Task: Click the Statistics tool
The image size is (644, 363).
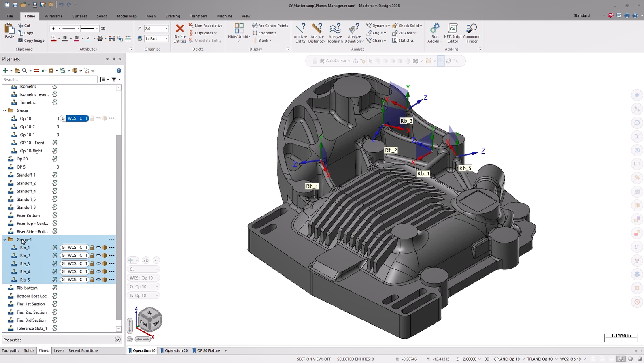Action: 403,40
